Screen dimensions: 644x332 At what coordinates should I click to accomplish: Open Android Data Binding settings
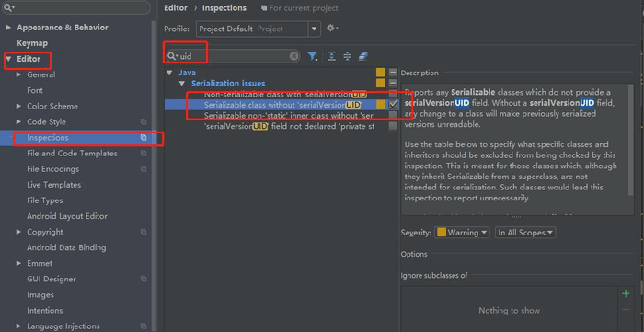coord(66,247)
